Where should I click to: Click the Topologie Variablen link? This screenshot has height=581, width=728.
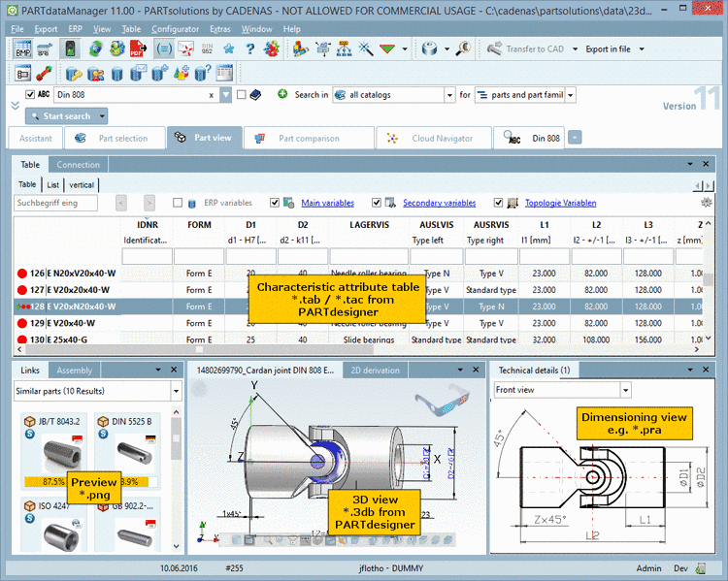[x=560, y=203]
